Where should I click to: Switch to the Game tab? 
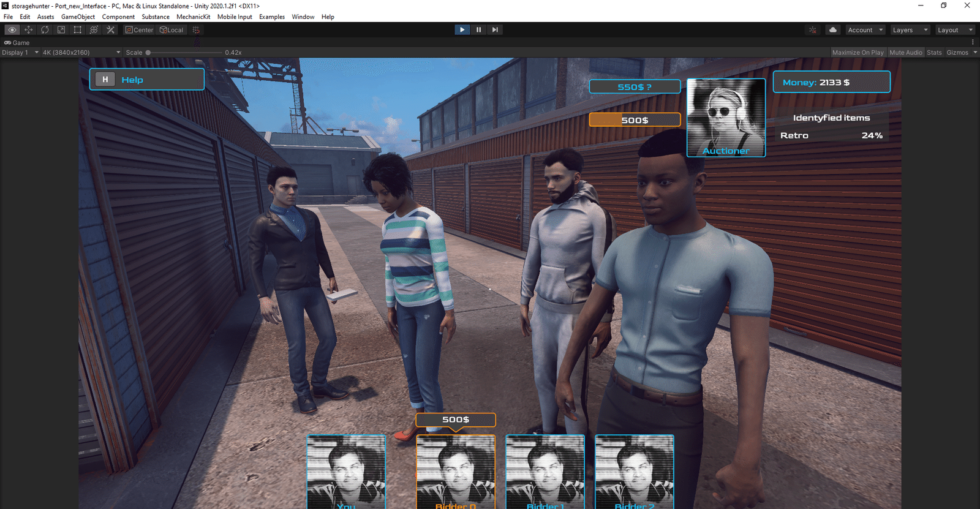click(x=17, y=43)
